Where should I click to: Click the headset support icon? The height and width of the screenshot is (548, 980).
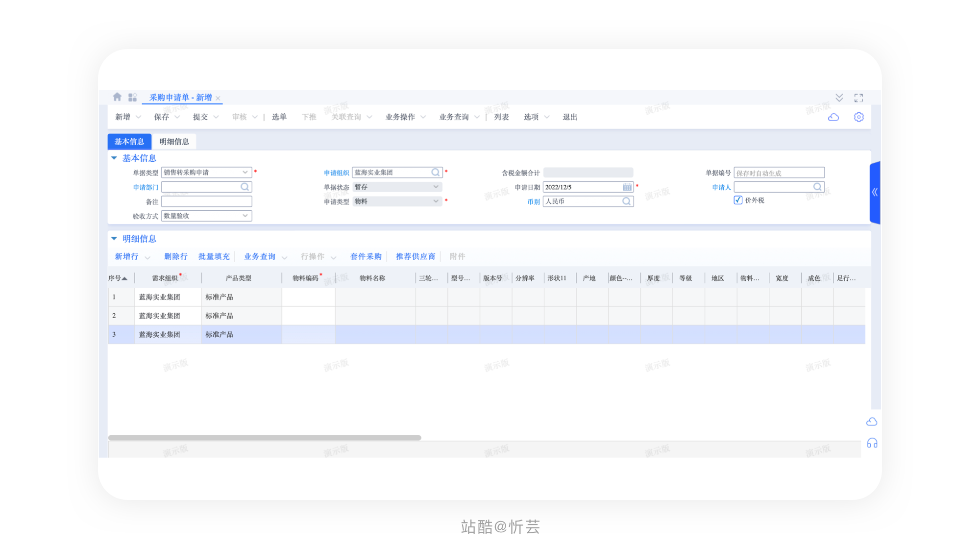click(x=872, y=443)
